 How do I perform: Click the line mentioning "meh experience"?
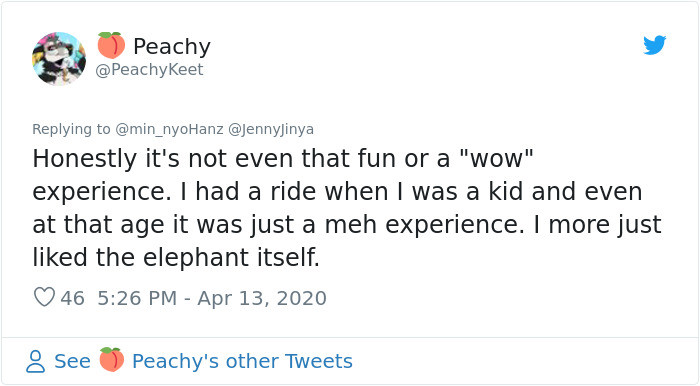point(347,224)
